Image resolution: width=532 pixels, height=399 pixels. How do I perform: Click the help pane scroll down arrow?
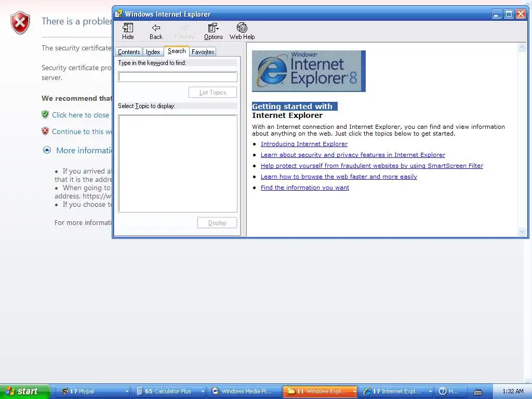(522, 232)
